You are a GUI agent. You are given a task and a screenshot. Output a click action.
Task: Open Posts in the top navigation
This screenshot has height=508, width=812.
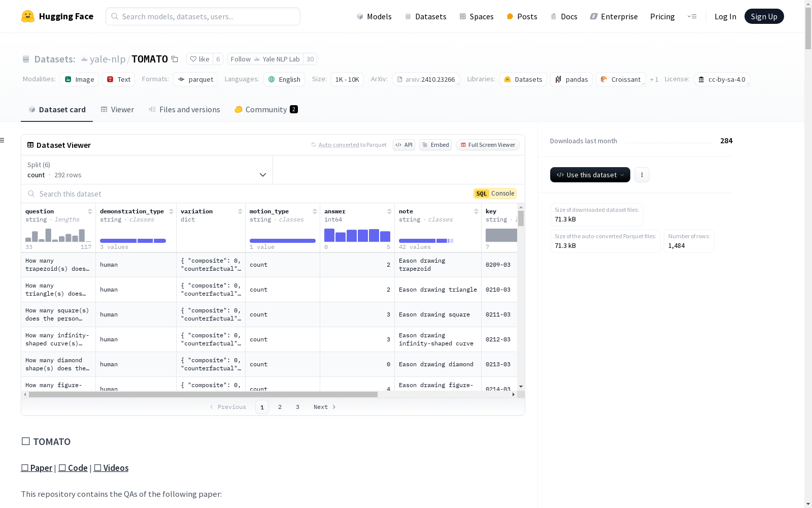pos(522,16)
